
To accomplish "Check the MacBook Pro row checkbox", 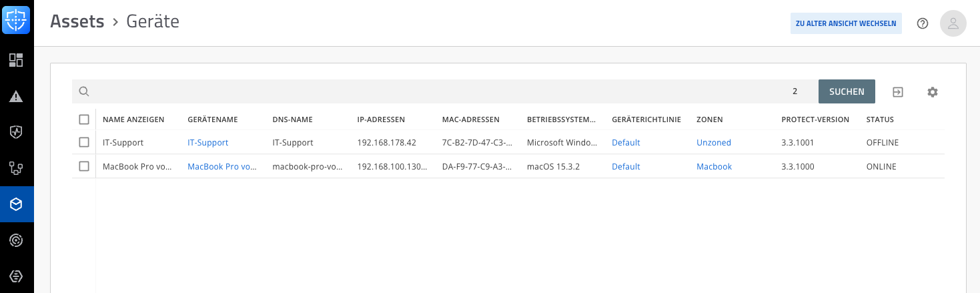I will pos(84,166).
